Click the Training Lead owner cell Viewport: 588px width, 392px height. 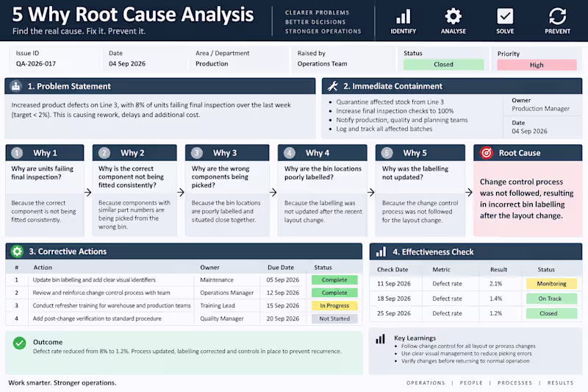217,306
